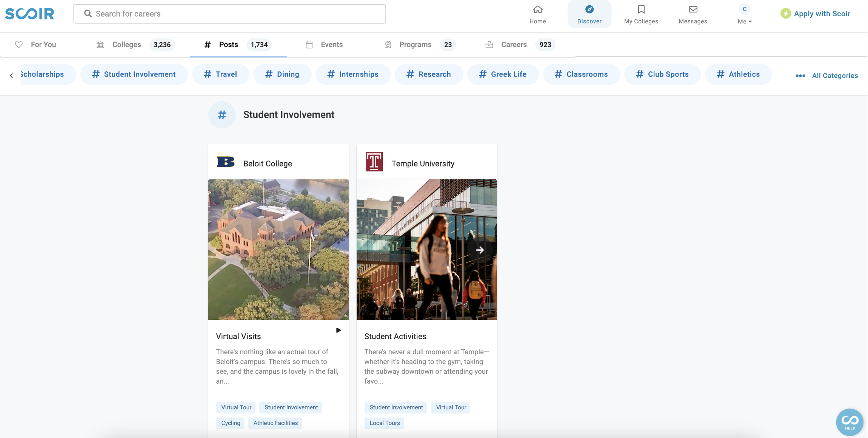Click the Athletic Facilities tag
The width and height of the screenshot is (868, 438).
tap(275, 423)
